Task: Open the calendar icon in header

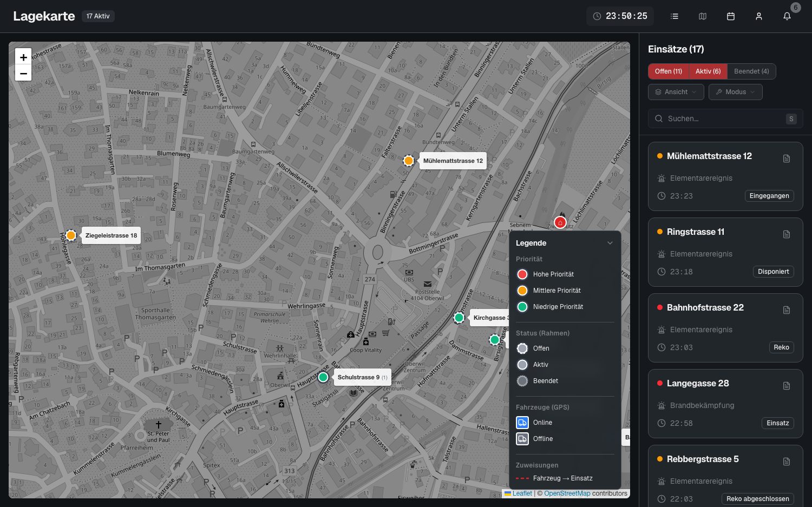Action: (731, 16)
